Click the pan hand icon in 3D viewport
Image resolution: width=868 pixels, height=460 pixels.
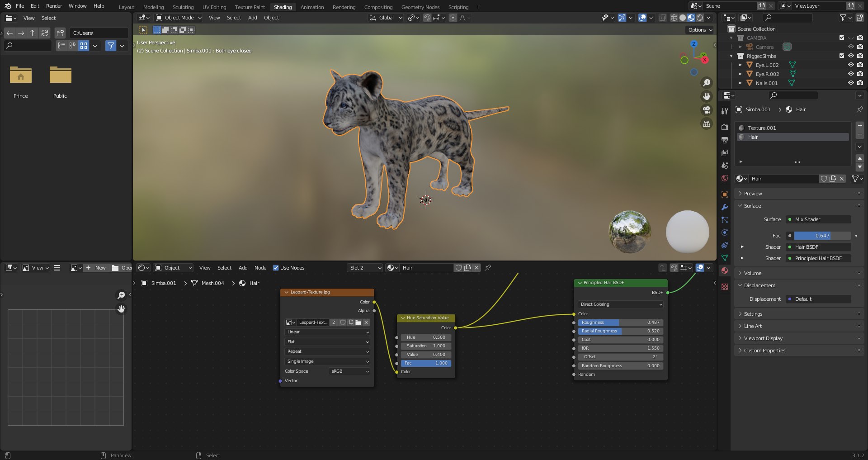pyautogui.click(x=706, y=96)
